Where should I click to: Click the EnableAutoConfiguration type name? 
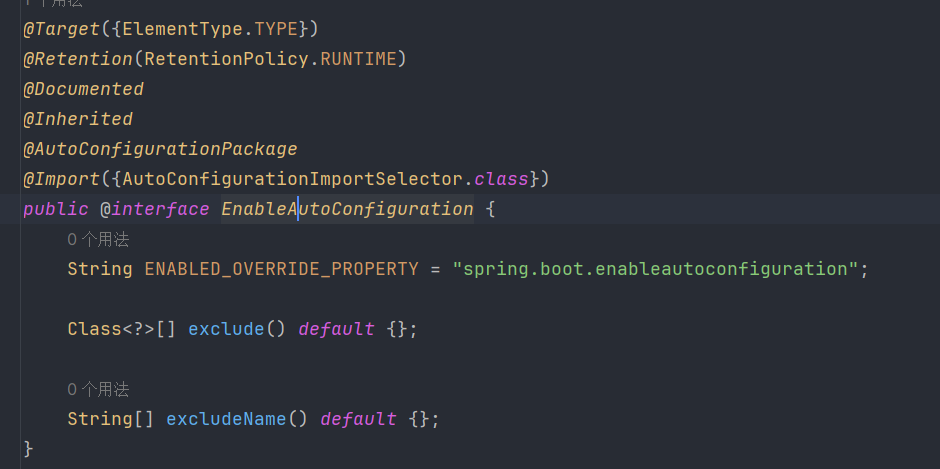pyautogui.click(x=347, y=209)
